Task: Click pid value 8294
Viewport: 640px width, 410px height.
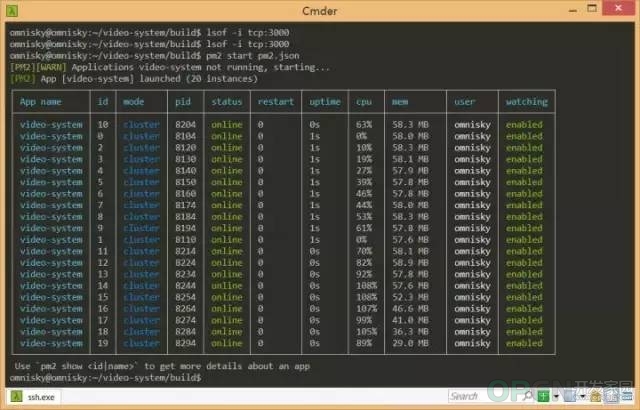Action: pyautogui.click(x=185, y=344)
